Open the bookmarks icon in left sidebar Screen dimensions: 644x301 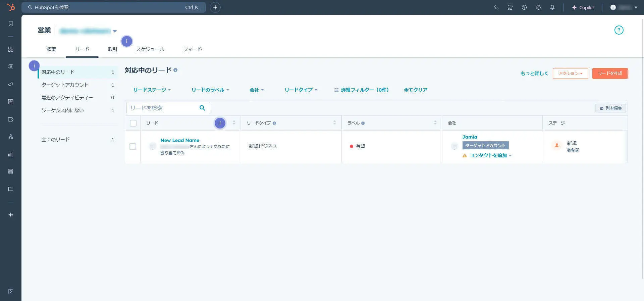pos(11,23)
